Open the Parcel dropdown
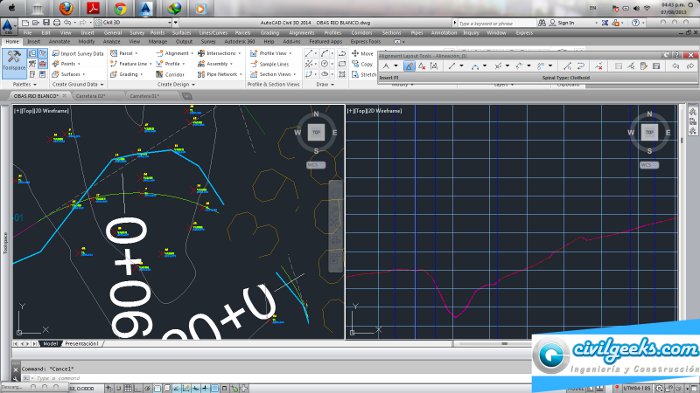The image size is (700, 393). tap(125, 54)
